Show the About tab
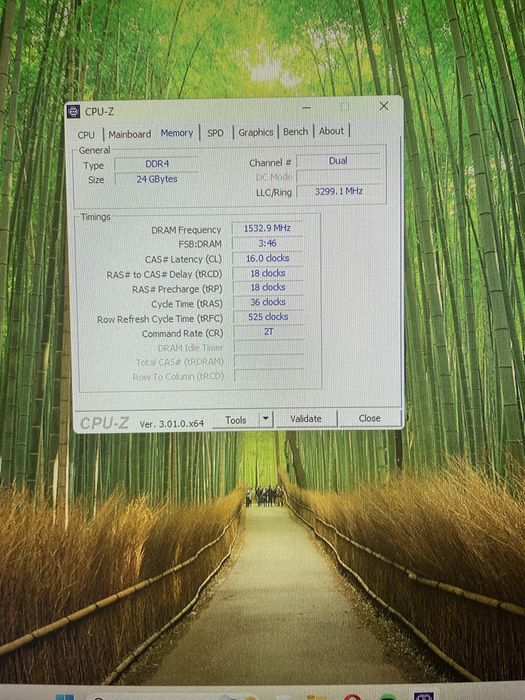Screen dimensions: 525x700 331,131
